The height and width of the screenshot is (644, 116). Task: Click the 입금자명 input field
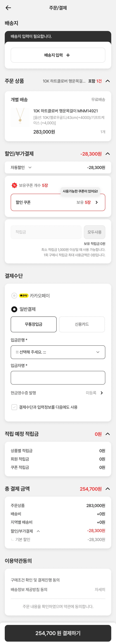(x=58, y=377)
